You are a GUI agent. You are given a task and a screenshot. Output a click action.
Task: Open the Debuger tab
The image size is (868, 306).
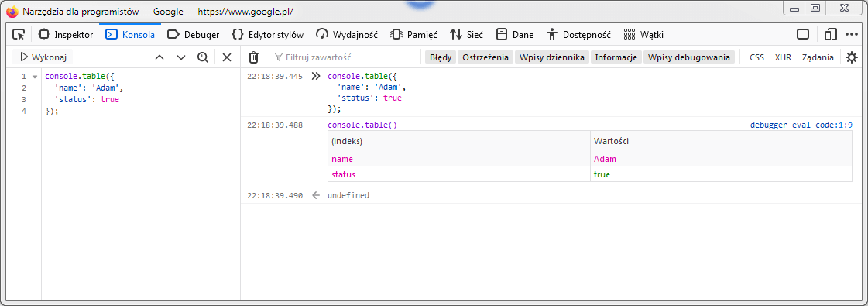pos(194,34)
